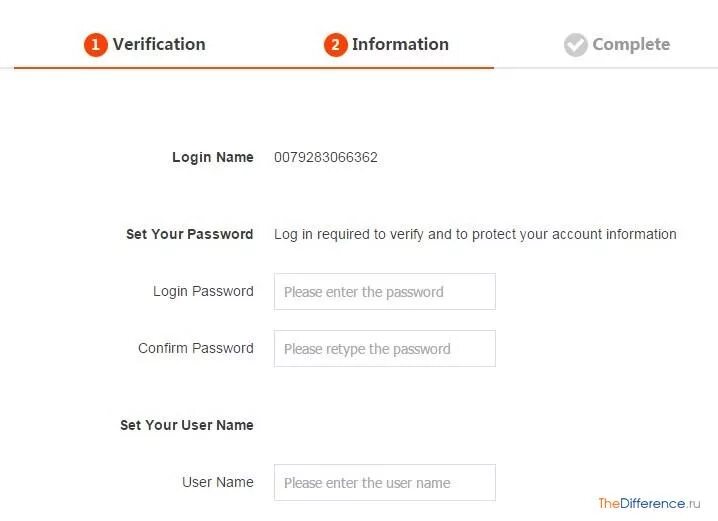Viewport: 718px width, 521px height.
Task: Click the Confirm Password input field
Action: [x=384, y=349]
